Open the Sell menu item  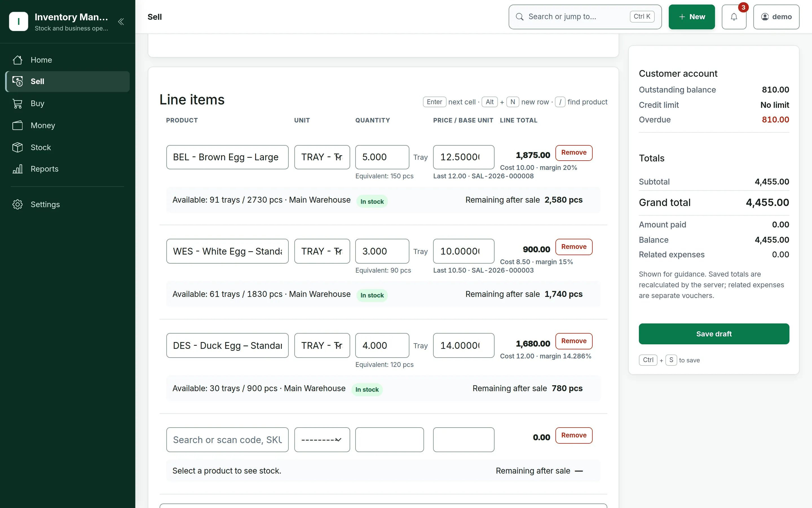coord(67,81)
